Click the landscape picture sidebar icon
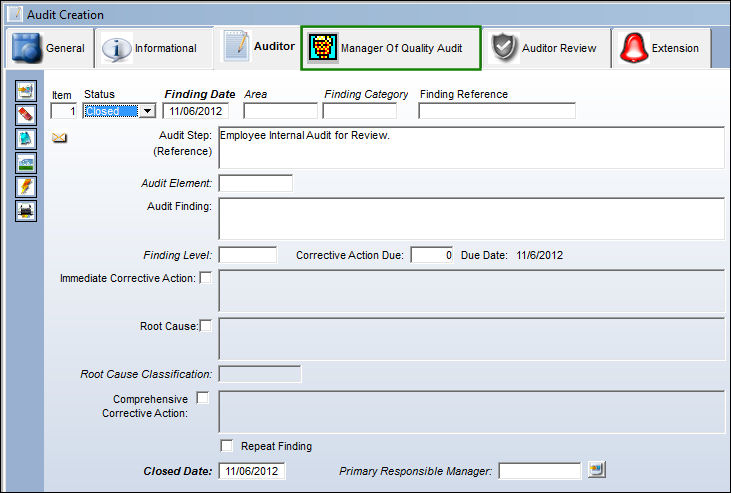Image resolution: width=731 pixels, height=493 pixels. 26,163
